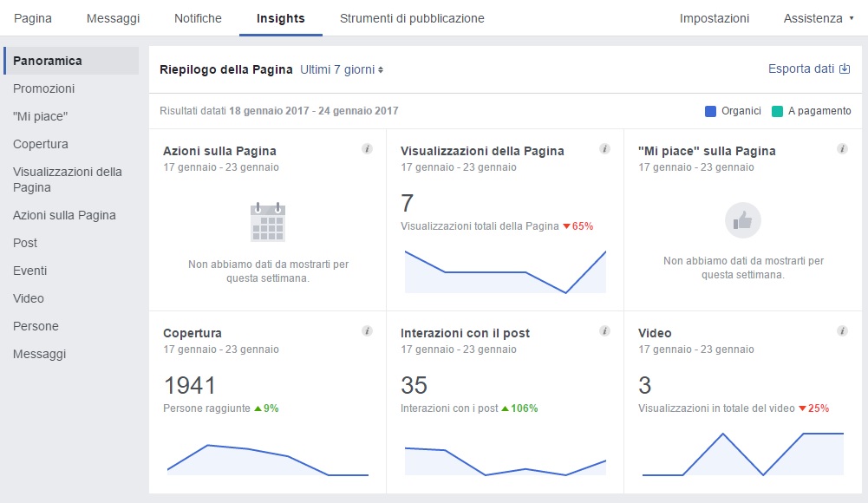Click the green A pagamento legend swatch
This screenshot has height=503, width=868.
[777, 111]
